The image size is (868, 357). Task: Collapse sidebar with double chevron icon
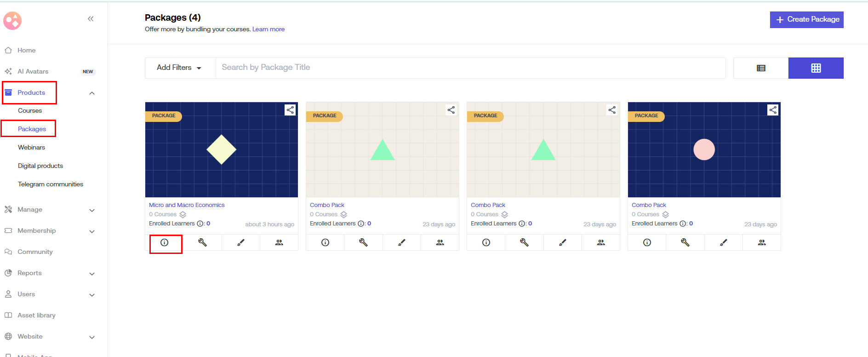(x=91, y=19)
